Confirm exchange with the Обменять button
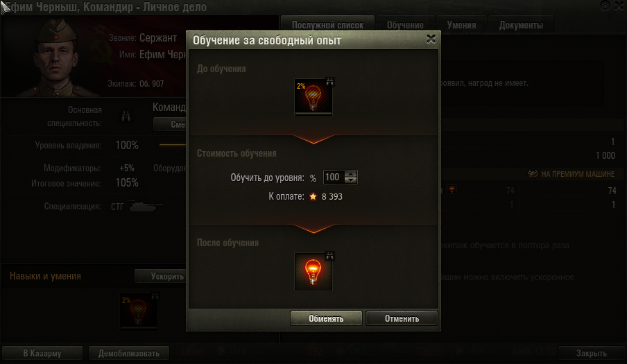The height and width of the screenshot is (364, 627). point(326,318)
